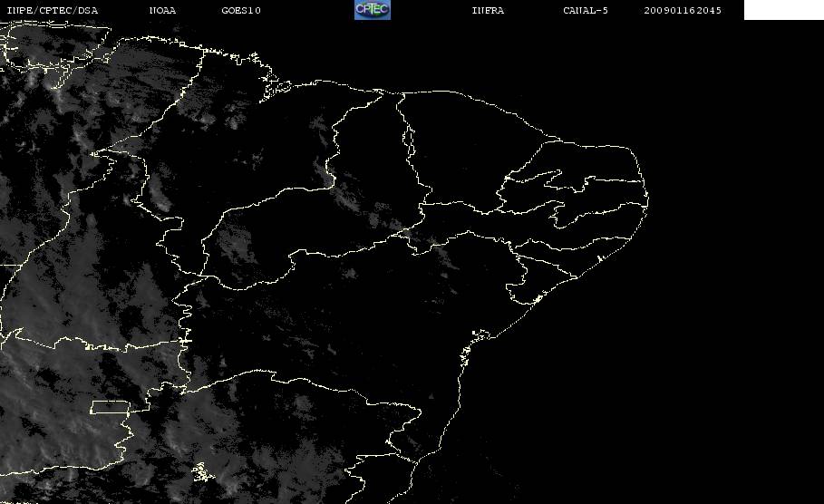Click the bright cloud streak at upper left
The height and width of the screenshot is (504, 824).
coord(80,138)
